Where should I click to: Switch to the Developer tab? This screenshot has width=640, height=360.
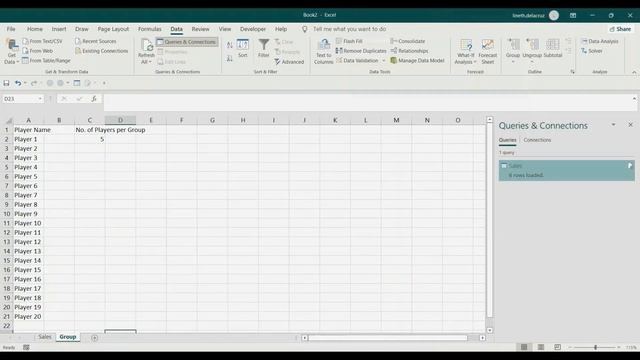(x=253, y=29)
